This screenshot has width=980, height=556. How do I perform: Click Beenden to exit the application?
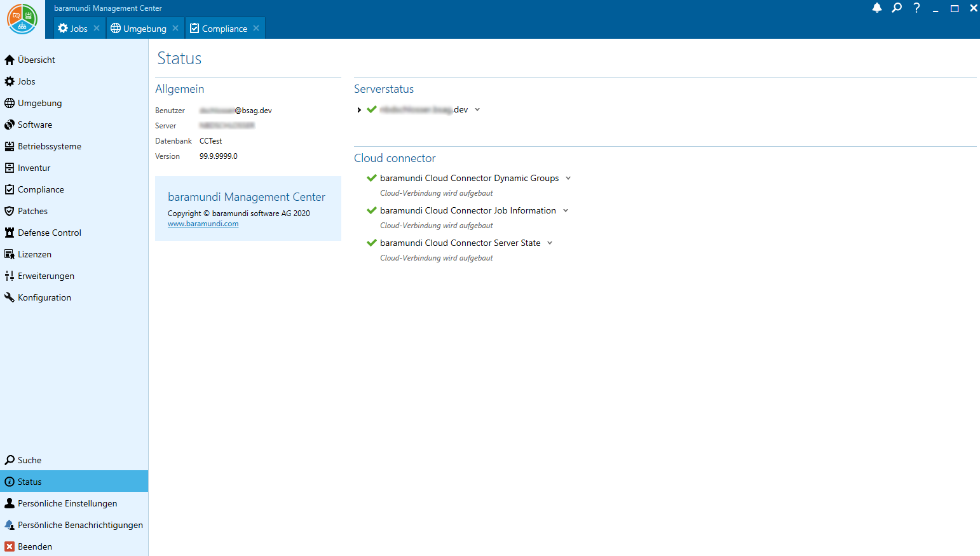(34, 546)
